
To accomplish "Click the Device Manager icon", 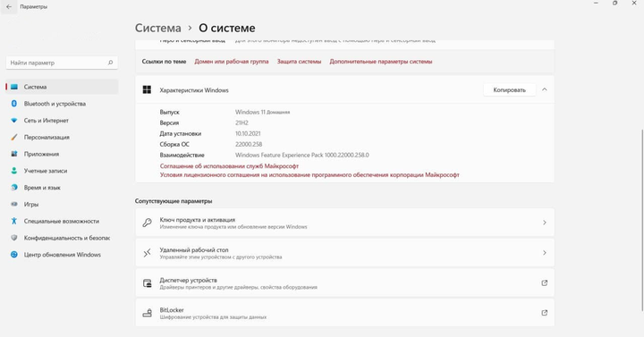I will coord(147,282).
